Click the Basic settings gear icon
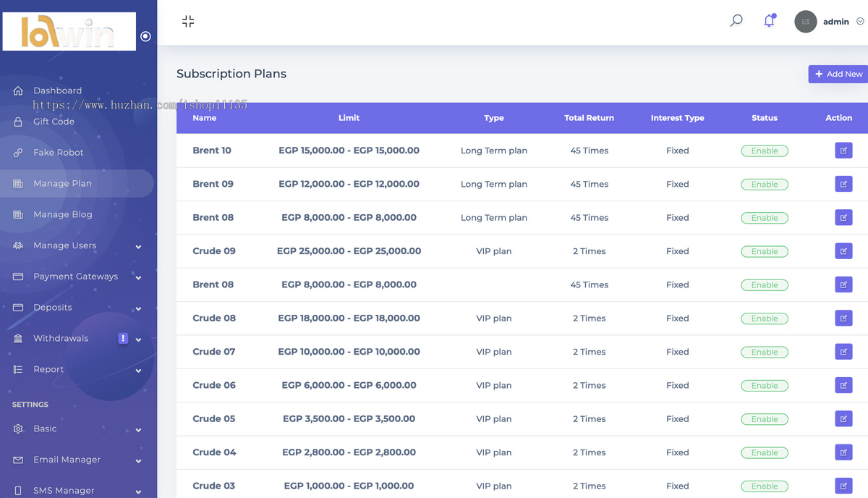 [18, 429]
